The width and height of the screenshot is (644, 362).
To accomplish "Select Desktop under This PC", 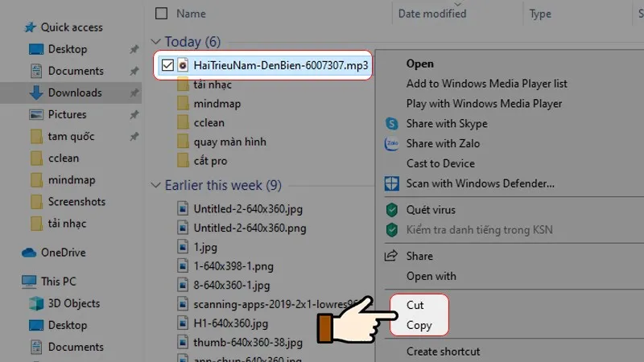I will pos(68,325).
